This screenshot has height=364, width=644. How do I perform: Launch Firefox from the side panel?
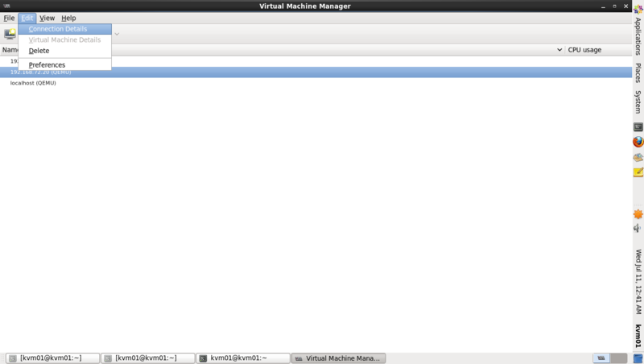pyautogui.click(x=638, y=143)
